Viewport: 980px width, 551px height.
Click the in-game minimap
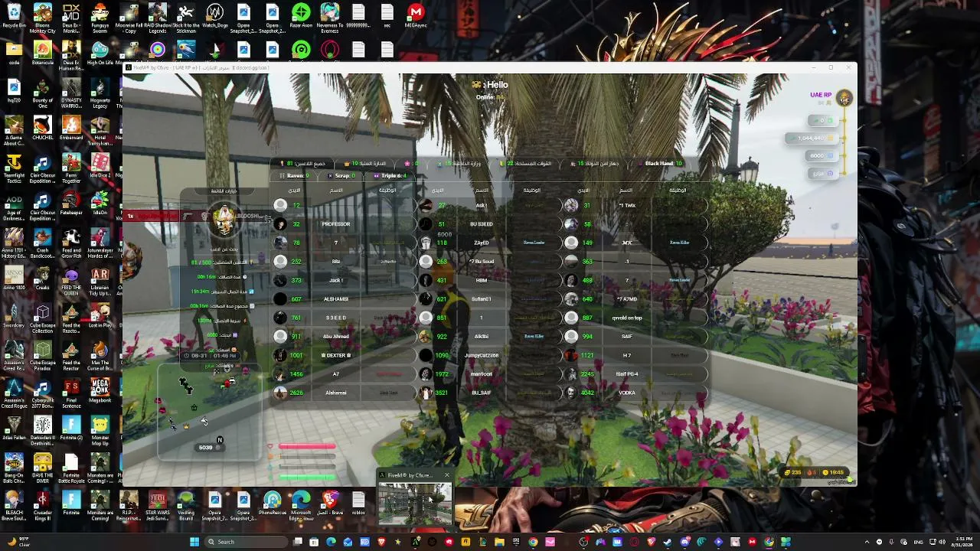coord(209,412)
